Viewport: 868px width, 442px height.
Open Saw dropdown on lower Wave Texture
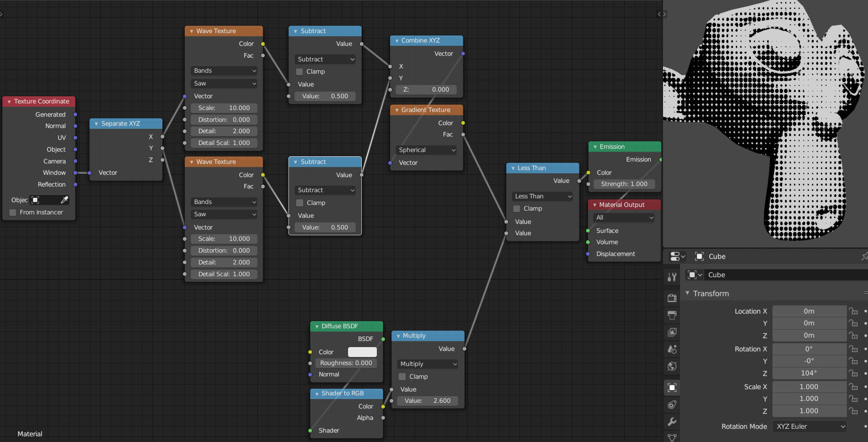point(224,214)
